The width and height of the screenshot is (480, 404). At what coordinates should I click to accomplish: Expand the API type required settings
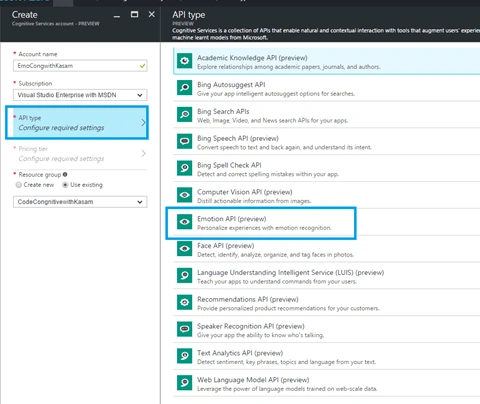pyautogui.click(x=77, y=123)
